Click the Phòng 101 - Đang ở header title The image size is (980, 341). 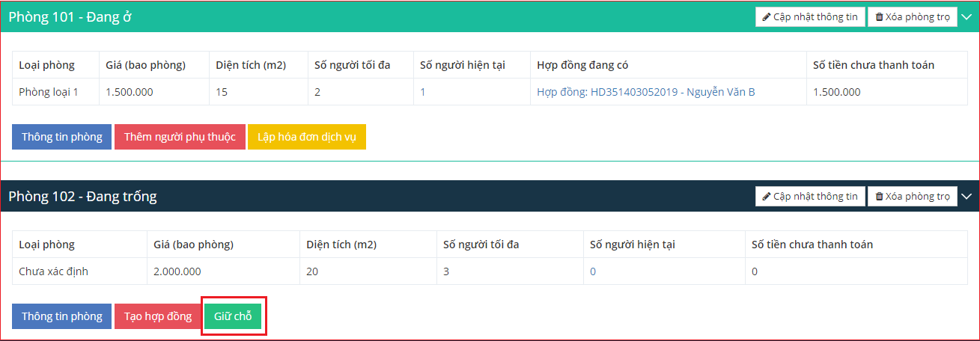coord(70,16)
